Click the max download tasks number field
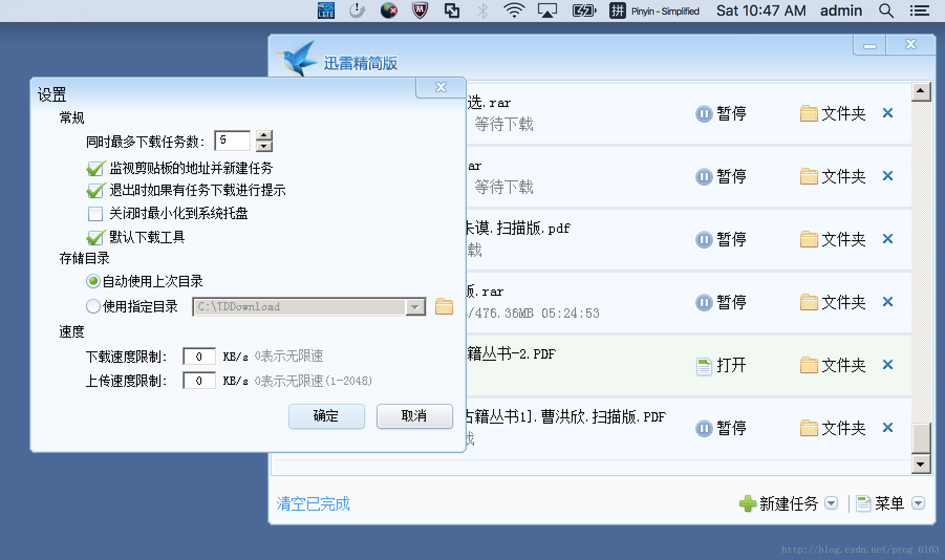 coord(232,141)
